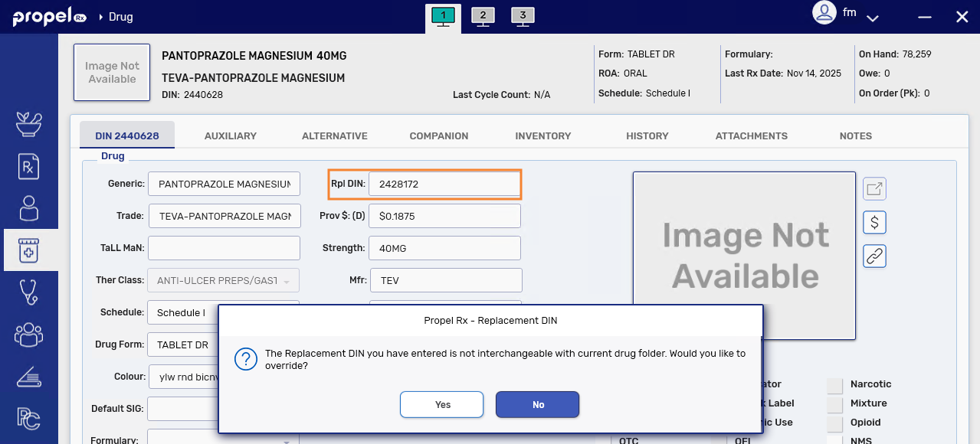This screenshot has height=444, width=980.
Task: Open the Ther Class dropdown
Action: pyautogui.click(x=223, y=281)
